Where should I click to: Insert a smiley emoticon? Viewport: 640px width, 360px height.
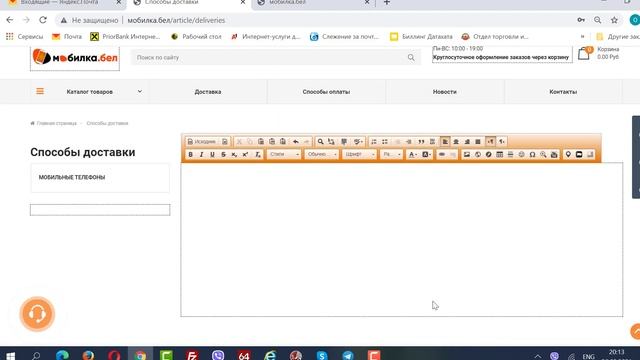coord(522,155)
